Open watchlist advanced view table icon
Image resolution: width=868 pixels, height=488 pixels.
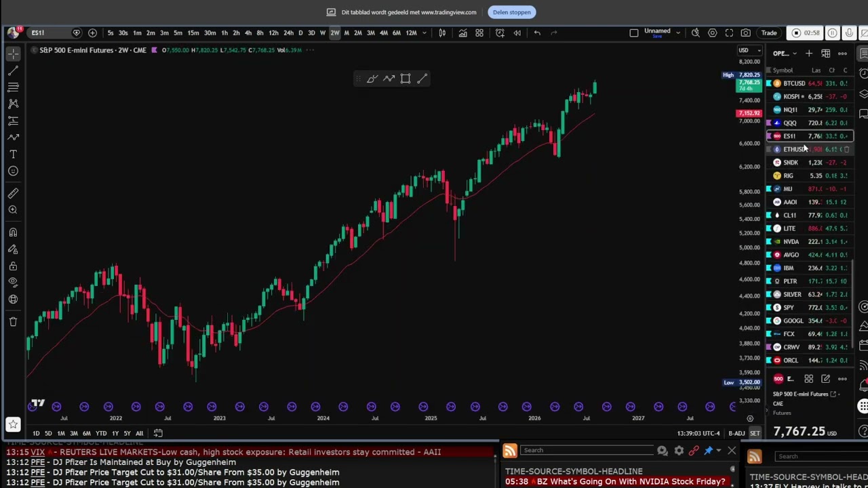pos(825,54)
